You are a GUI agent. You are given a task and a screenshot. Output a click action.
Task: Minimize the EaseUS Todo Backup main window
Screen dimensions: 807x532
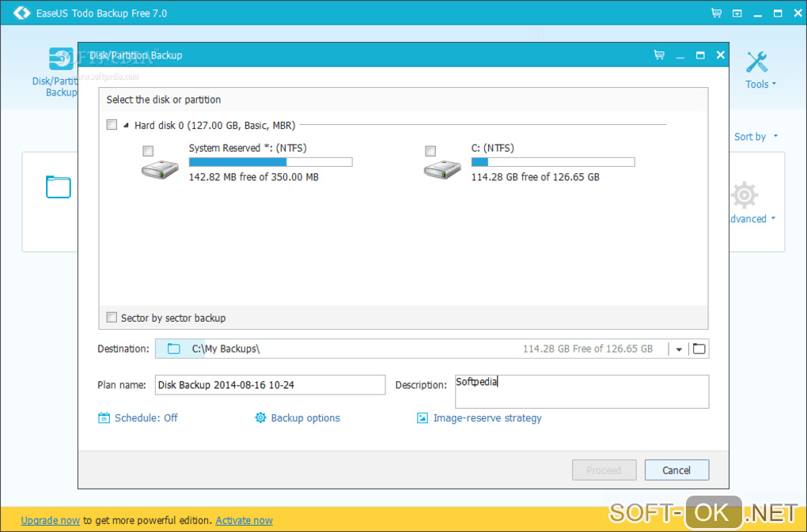(x=758, y=16)
